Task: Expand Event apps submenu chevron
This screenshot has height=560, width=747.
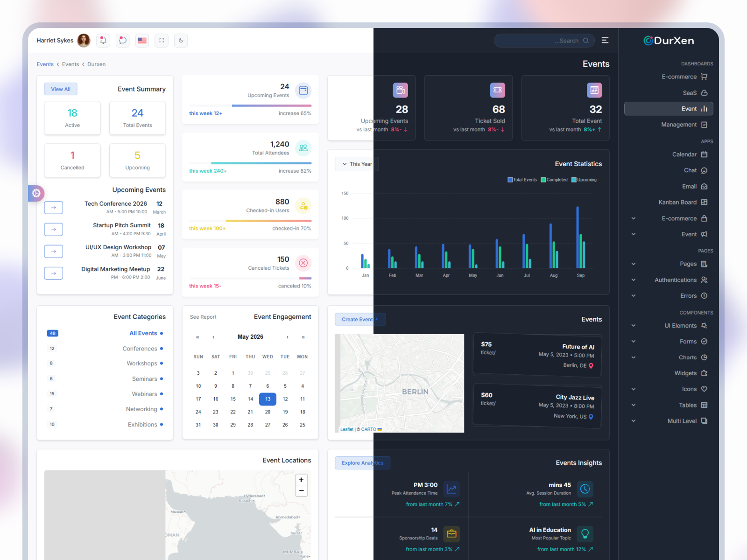Action: pyautogui.click(x=634, y=234)
